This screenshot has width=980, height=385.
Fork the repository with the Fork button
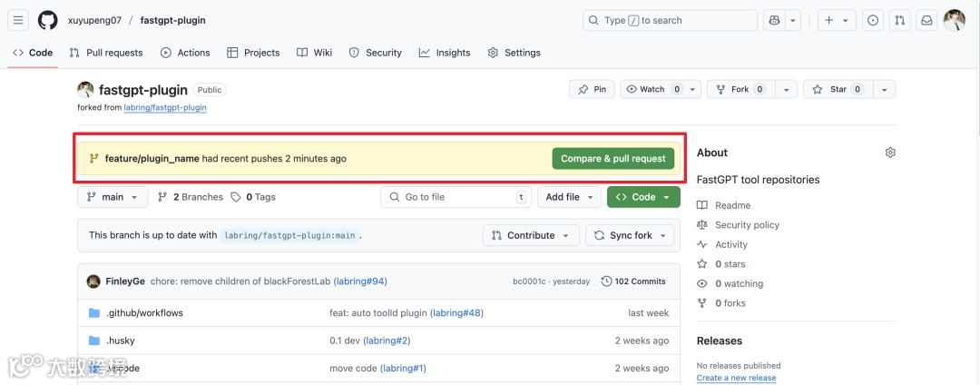[x=740, y=89]
